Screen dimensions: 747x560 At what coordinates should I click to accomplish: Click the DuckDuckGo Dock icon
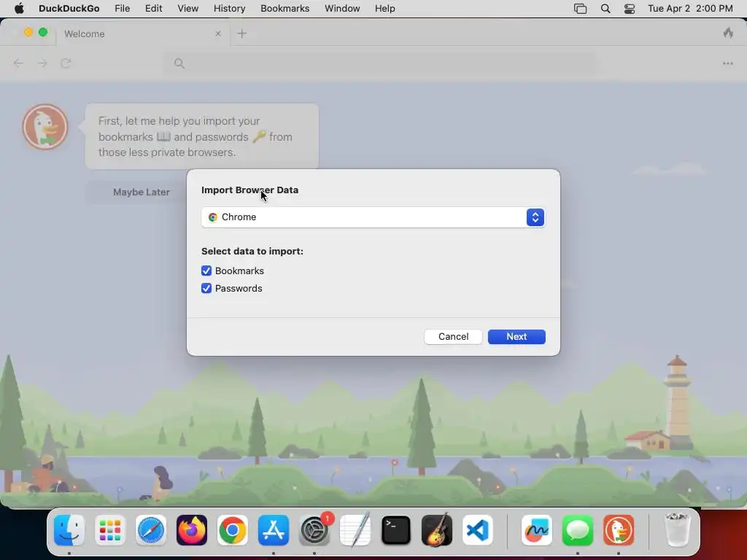619,530
